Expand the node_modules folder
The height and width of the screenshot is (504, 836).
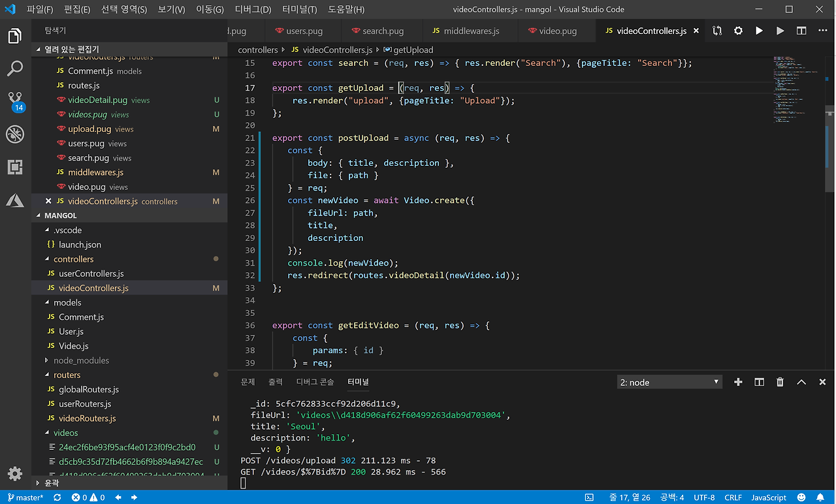(x=81, y=360)
